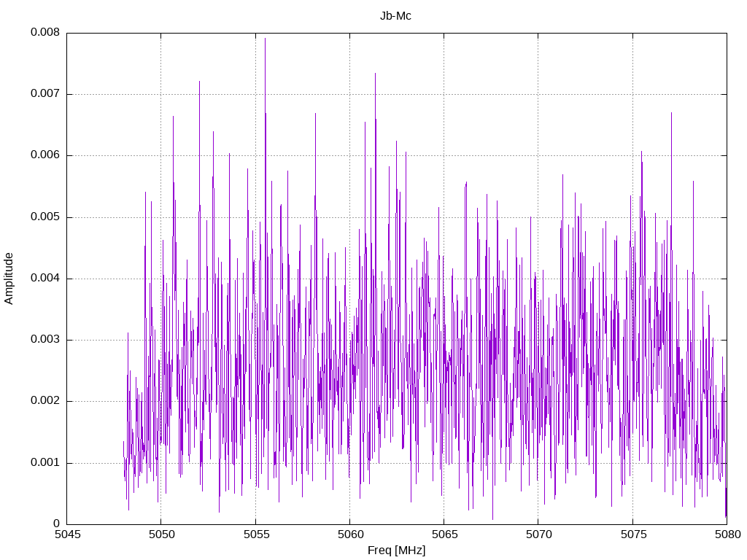Click the y-axis tick value 0.002
The image size is (747, 560).
45,401
